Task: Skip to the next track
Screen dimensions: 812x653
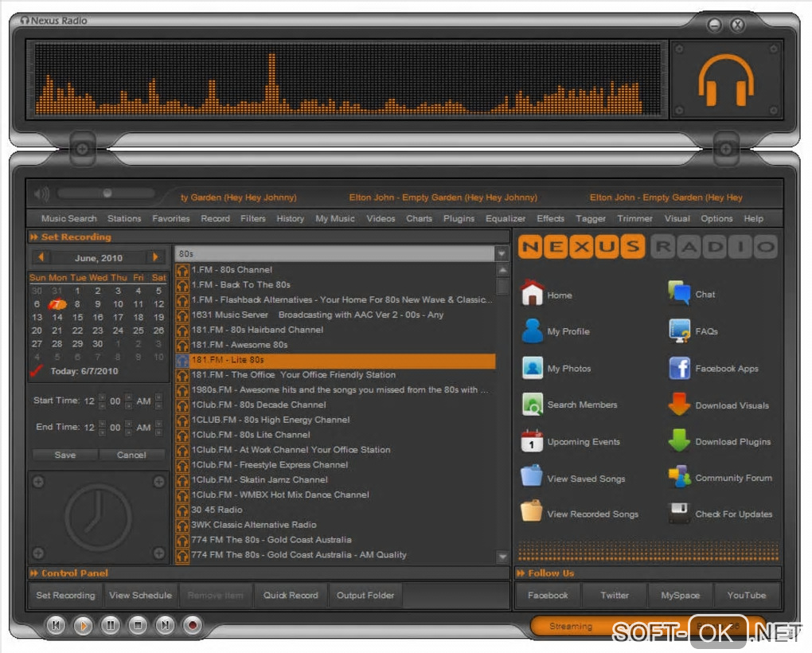Action: [165, 625]
